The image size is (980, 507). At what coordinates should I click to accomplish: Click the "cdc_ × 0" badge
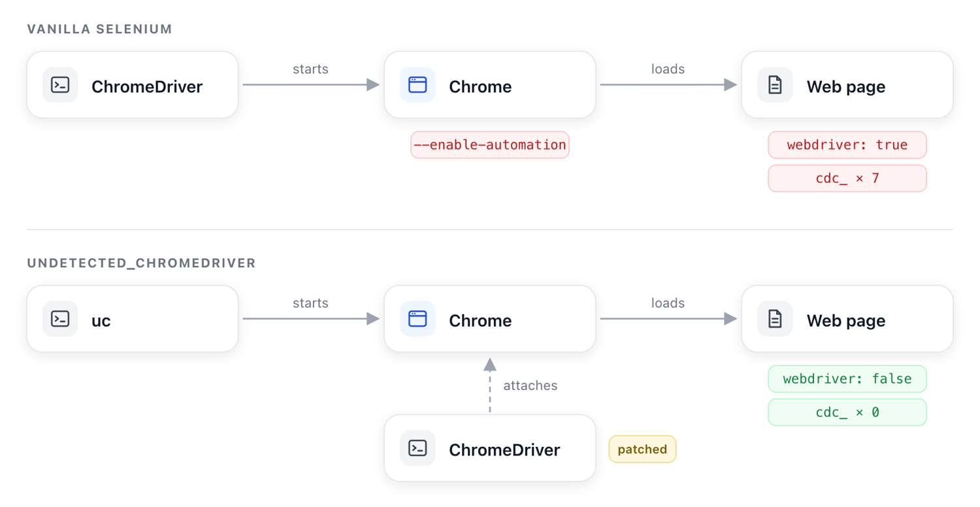click(847, 412)
